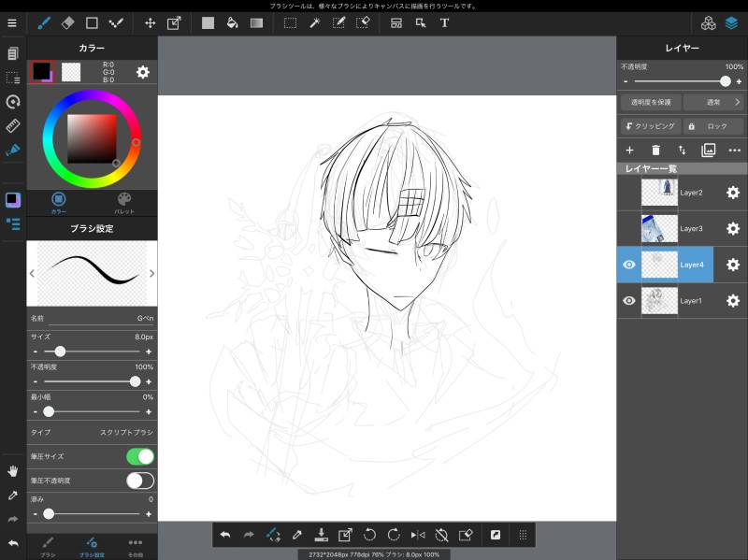The width and height of the screenshot is (748, 560).
Task: Increase brush size with plus
Action: pyautogui.click(x=149, y=352)
